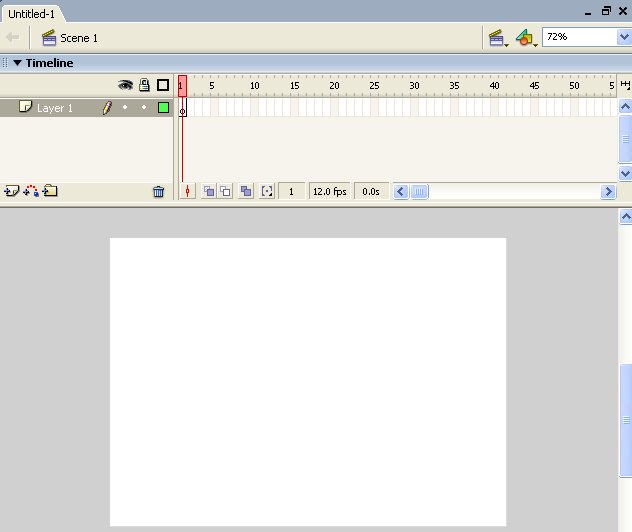Click frame 10 on the timeline ruler

(254, 86)
